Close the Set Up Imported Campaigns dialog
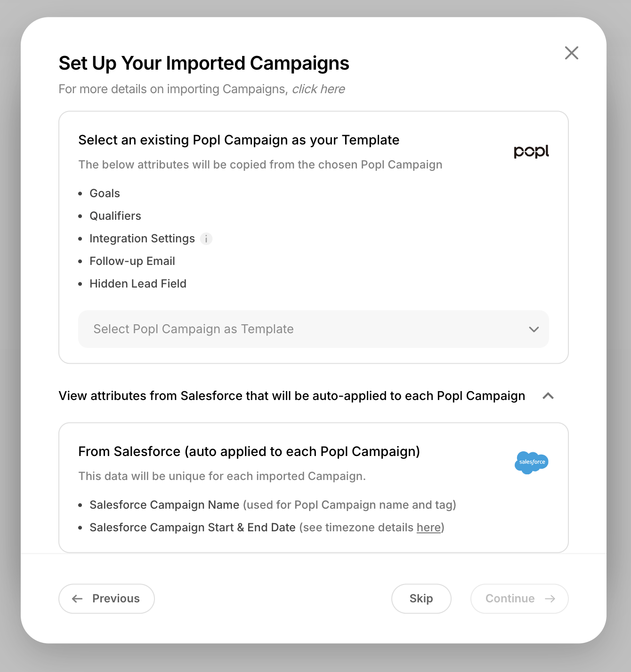The height and width of the screenshot is (672, 631). [571, 53]
